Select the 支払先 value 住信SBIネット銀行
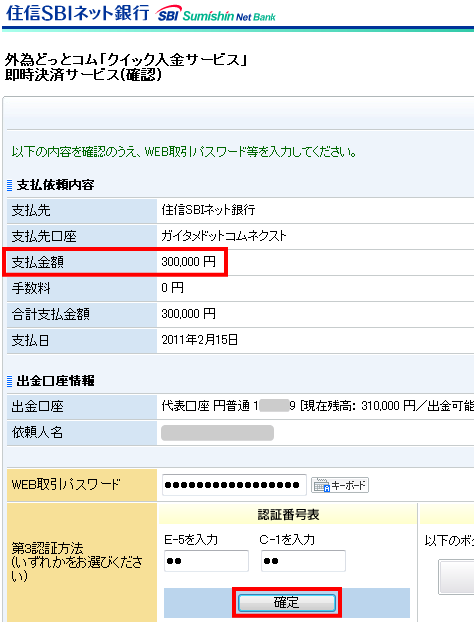The image size is (474, 622). click(x=208, y=210)
